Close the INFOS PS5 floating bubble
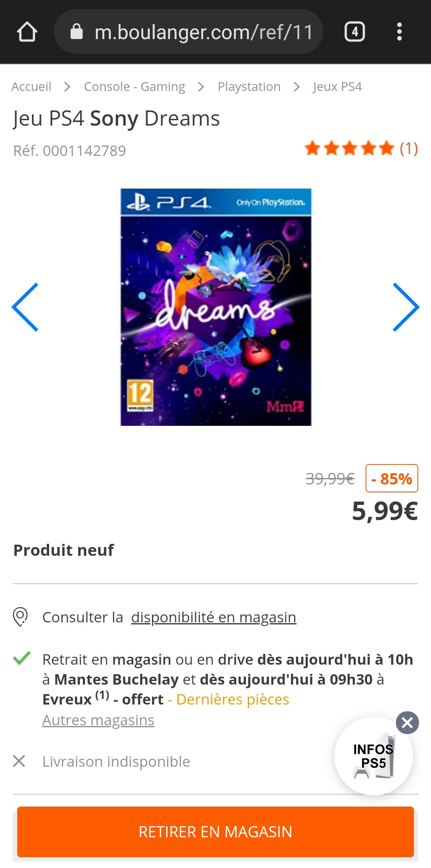Image resolution: width=431 pixels, height=868 pixels. [x=407, y=722]
